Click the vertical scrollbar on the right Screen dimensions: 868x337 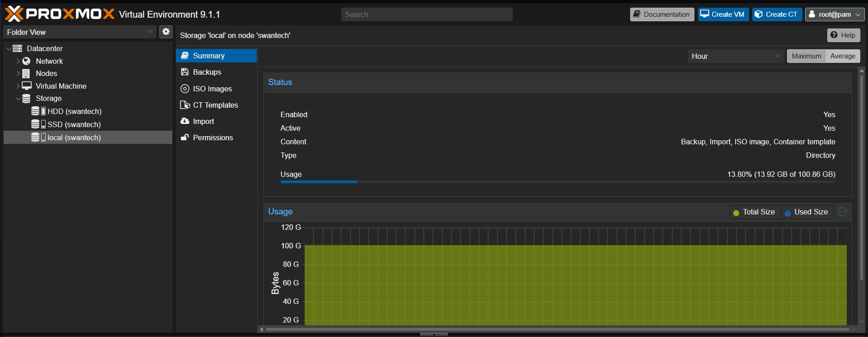tap(862, 176)
